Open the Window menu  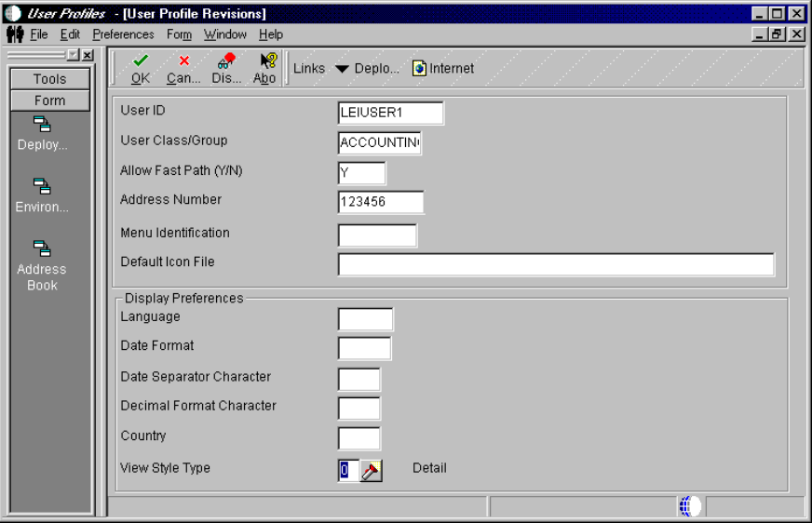[224, 34]
